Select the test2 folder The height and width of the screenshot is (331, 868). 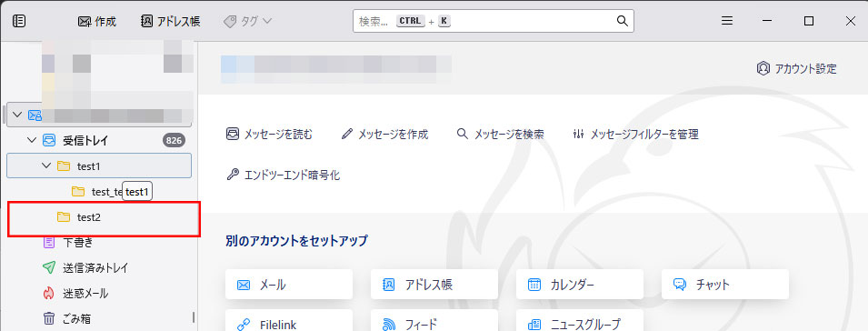click(x=99, y=217)
